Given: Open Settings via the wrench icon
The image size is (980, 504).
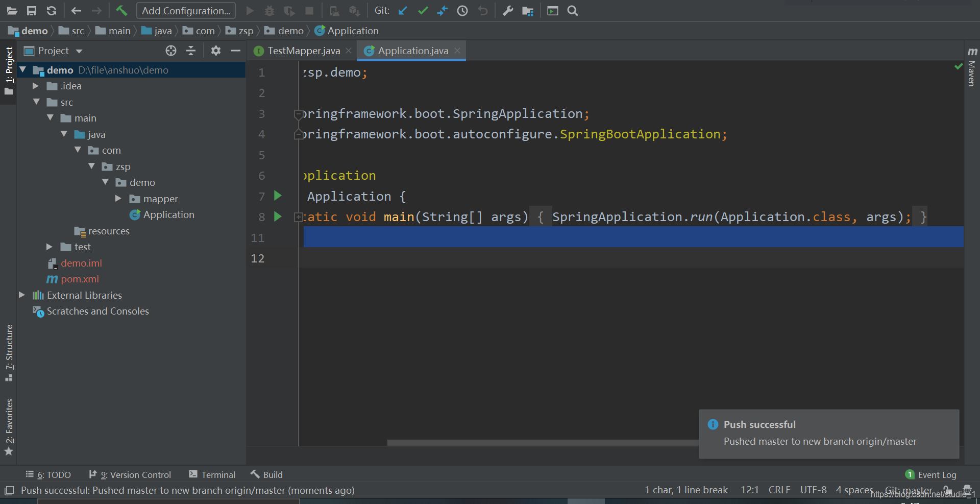Looking at the screenshot, I should (508, 11).
